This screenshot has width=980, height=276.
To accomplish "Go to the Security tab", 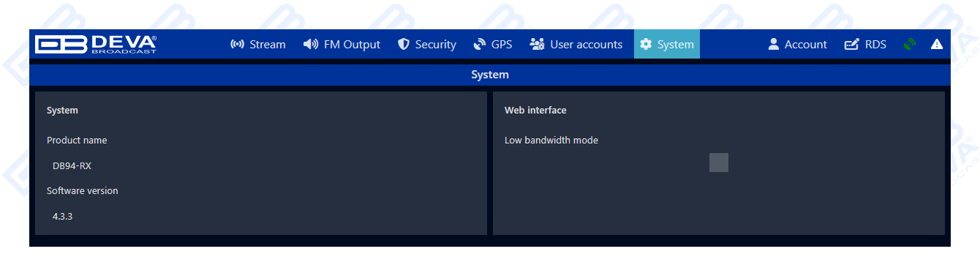I will (427, 45).
